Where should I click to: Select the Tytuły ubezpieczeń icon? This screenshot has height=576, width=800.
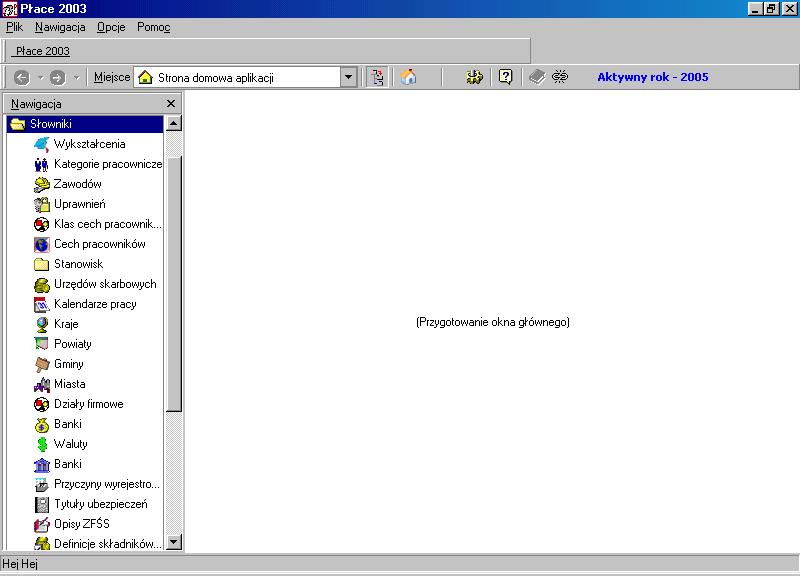[x=42, y=504]
